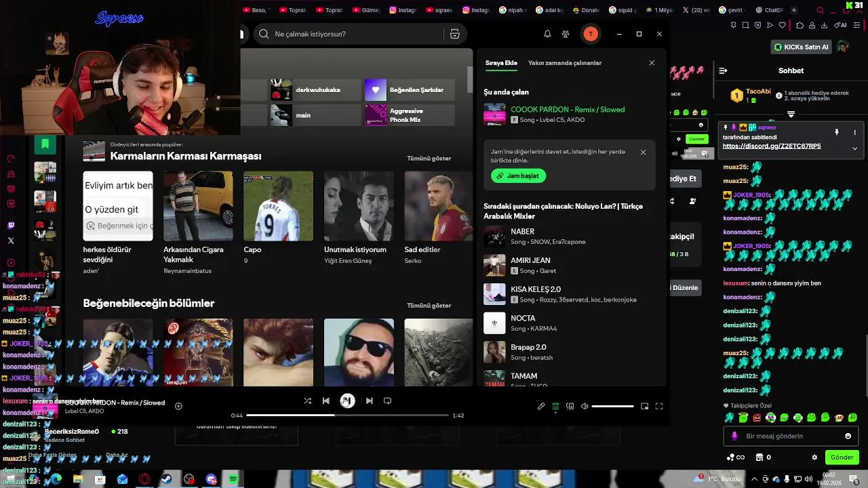The image size is (868, 488).
Task: Open the lyrics microphone icon
Action: [541, 407]
